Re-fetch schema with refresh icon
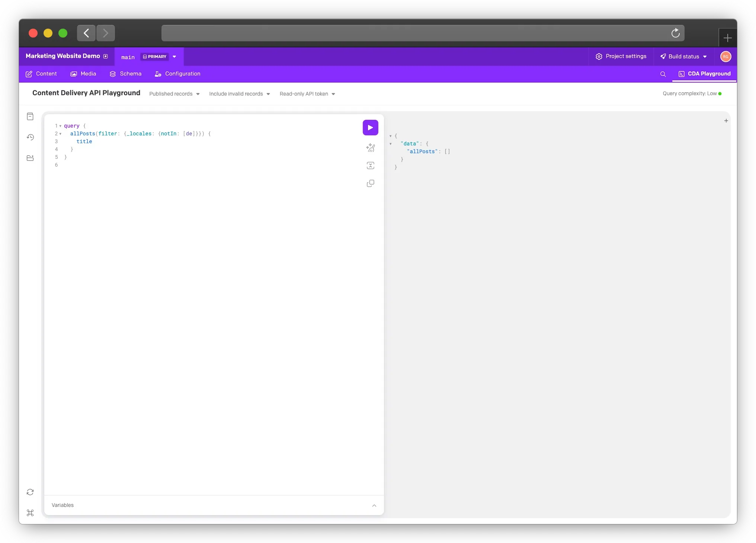The width and height of the screenshot is (756, 543). pyautogui.click(x=30, y=492)
